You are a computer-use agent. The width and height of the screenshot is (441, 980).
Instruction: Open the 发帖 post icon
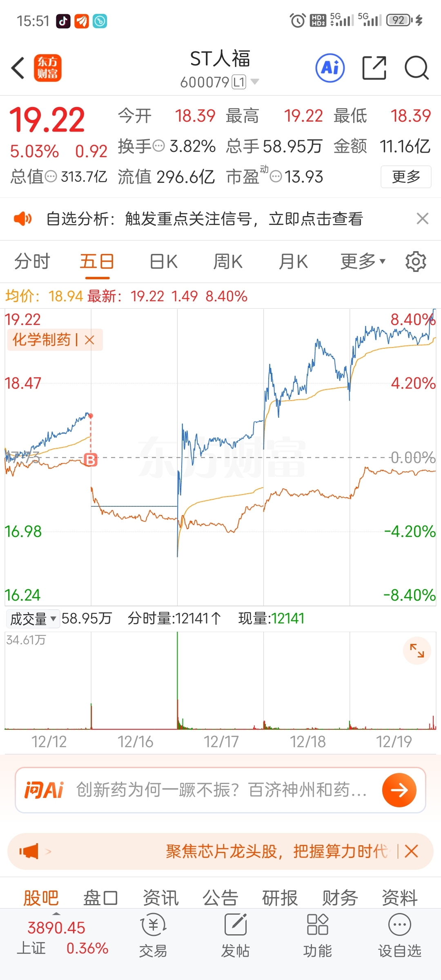click(235, 934)
